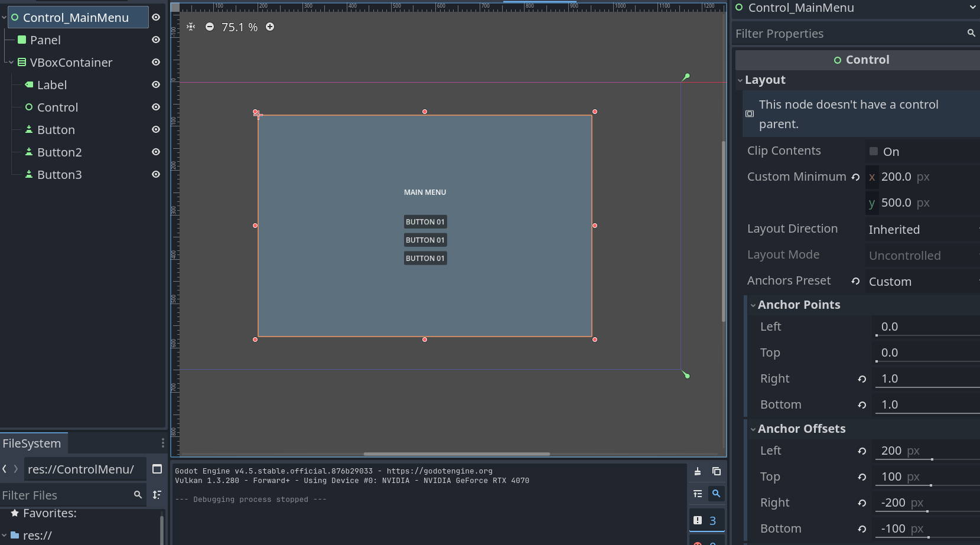980x545 pixels.
Task: Collapse the VBoxContainer tree node
Action: (x=11, y=63)
